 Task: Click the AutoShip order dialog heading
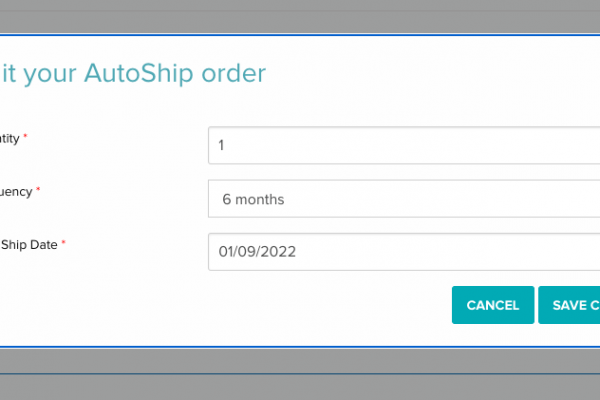point(133,73)
